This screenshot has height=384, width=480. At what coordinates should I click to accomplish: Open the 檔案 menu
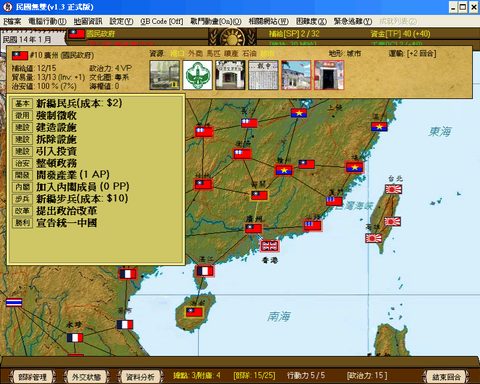point(12,21)
